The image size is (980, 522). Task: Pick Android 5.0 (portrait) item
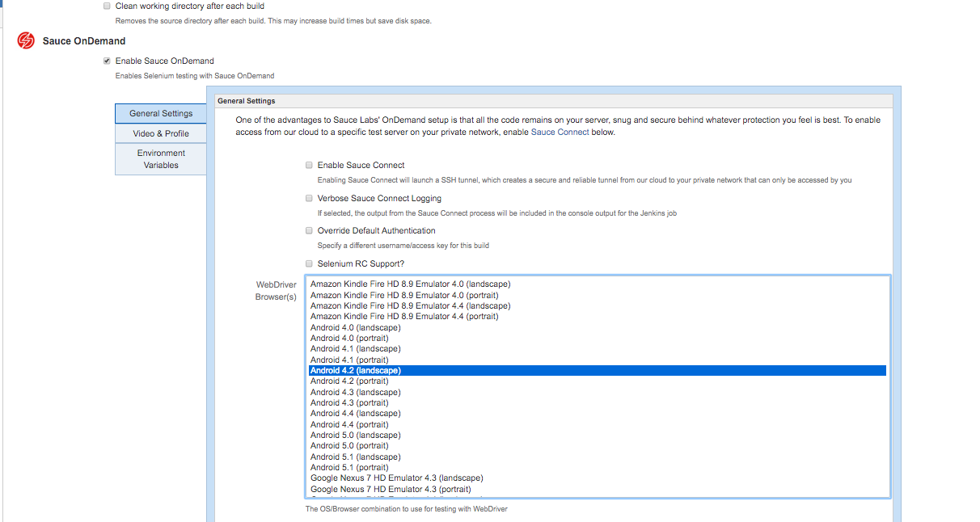[598, 446]
